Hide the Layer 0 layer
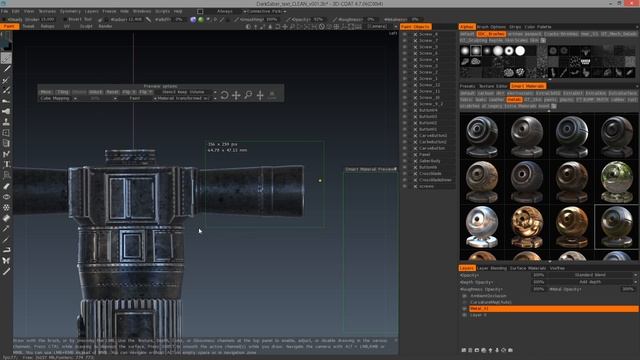 point(464,315)
